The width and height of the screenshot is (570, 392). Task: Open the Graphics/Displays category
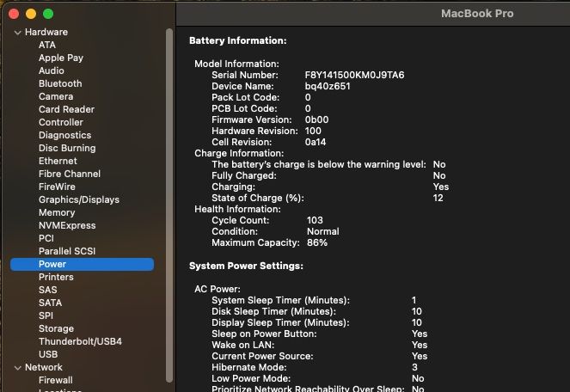point(79,199)
